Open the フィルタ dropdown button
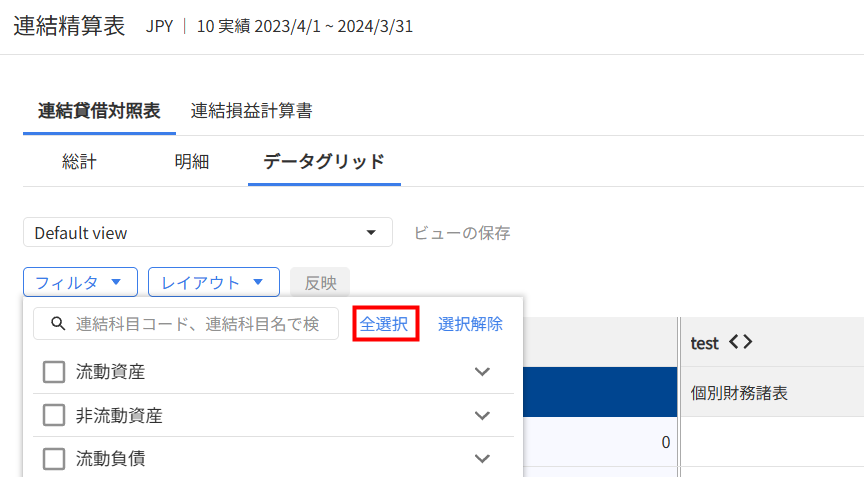This screenshot has height=477, width=864. (79, 282)
